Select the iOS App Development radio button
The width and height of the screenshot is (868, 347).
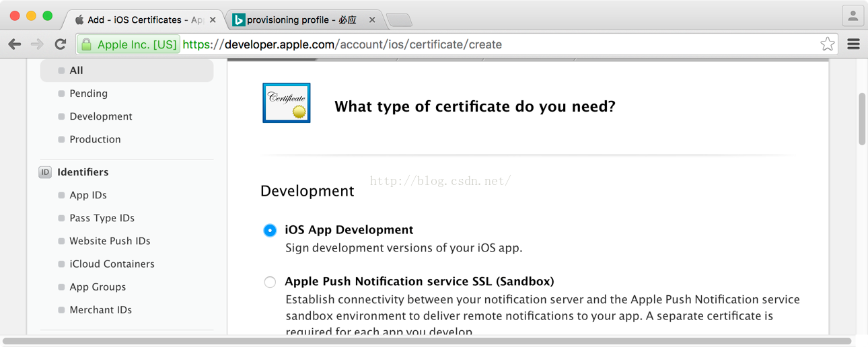[x=270, y=230]
